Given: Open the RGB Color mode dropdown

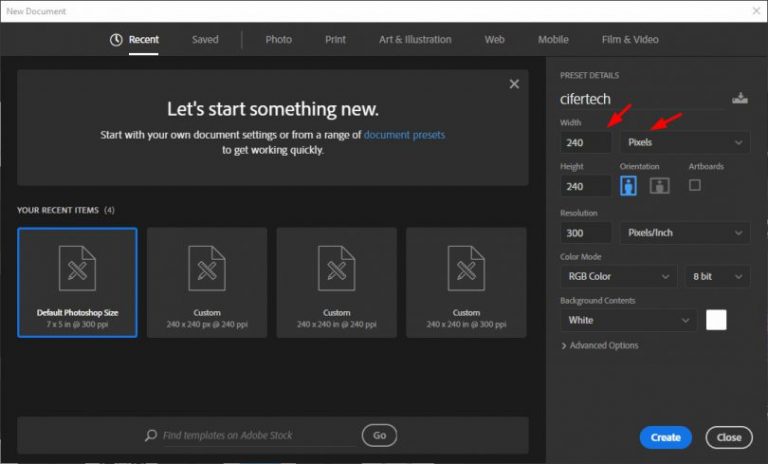Looking at the screenshot, I should (x=618, y=276).
